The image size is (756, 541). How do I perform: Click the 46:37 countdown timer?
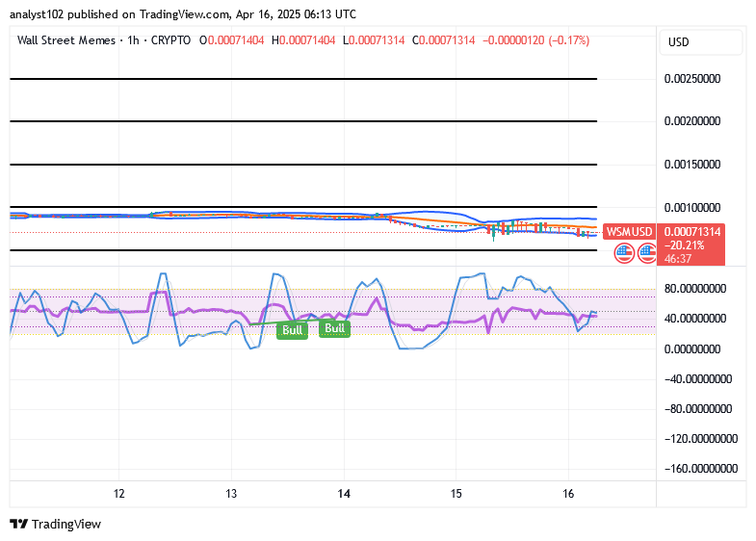(x=678, y=259)
